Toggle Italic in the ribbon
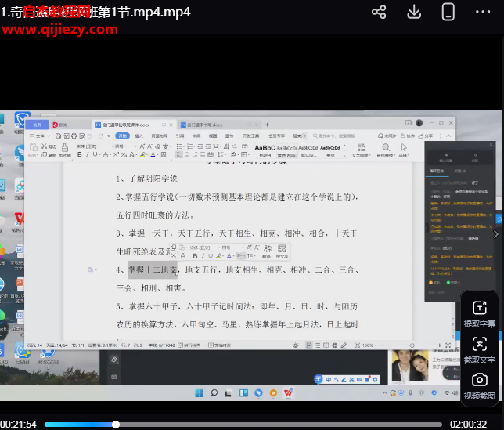Screen dimensions: 504x430 coord(87,155)
